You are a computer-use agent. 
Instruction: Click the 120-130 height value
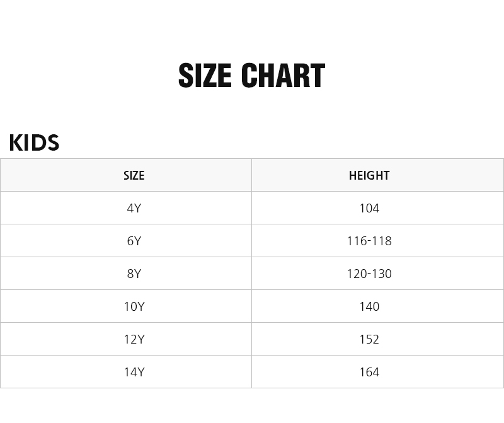pos(369,274)
